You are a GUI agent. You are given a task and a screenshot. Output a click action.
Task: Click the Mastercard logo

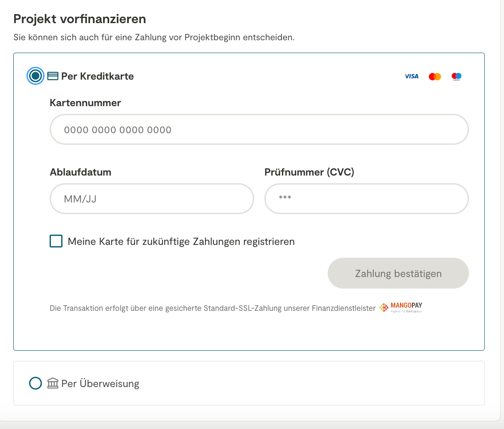tap(435, 77)
